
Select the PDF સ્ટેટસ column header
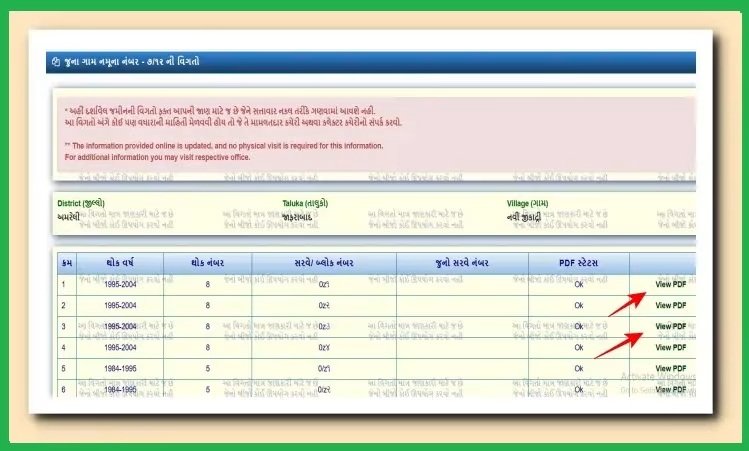click(578, 262)
